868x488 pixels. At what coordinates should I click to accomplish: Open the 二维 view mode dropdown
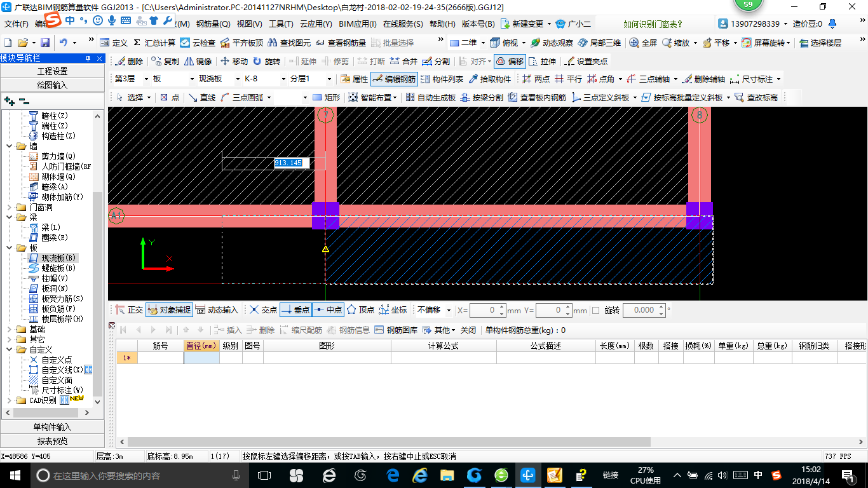(x=484, y=43)
